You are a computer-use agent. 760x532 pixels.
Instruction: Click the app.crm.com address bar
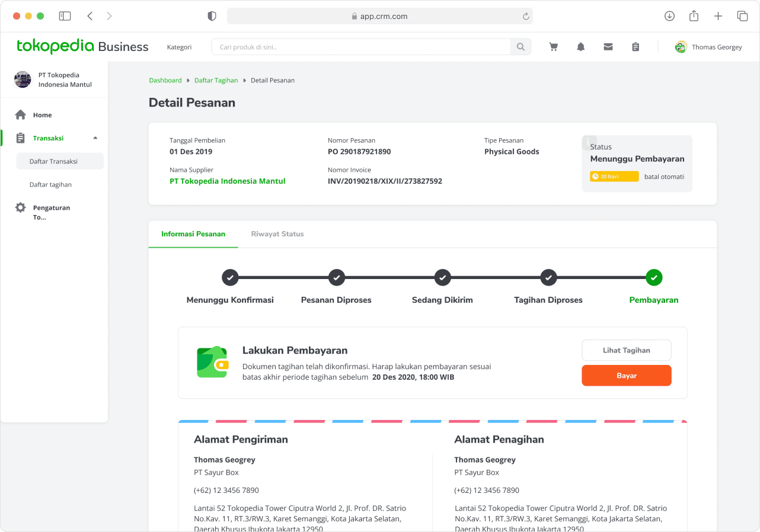click(380, 17)
